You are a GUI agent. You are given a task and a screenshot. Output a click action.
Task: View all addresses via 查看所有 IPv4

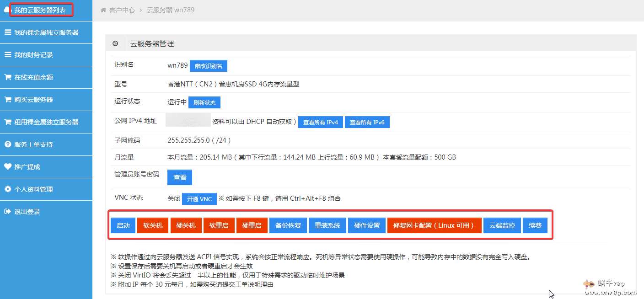click(320, 123)
